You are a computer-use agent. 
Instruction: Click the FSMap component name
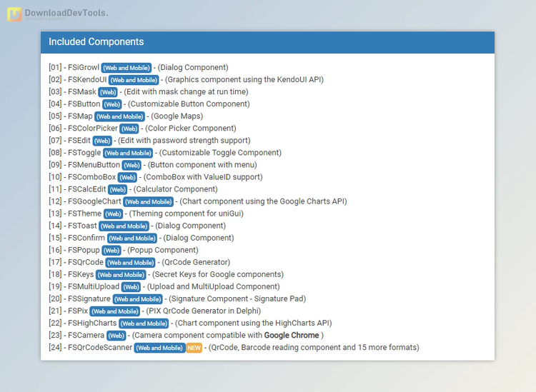point(80,116)
